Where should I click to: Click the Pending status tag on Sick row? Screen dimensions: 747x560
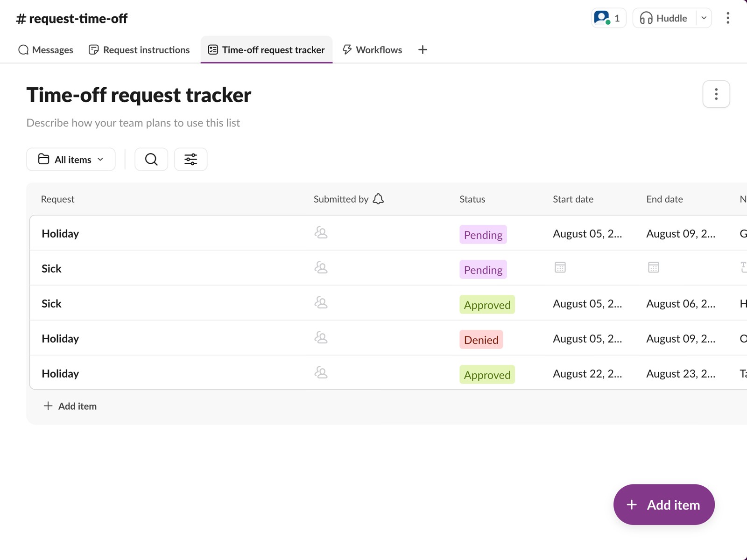(x=483, y=270)
